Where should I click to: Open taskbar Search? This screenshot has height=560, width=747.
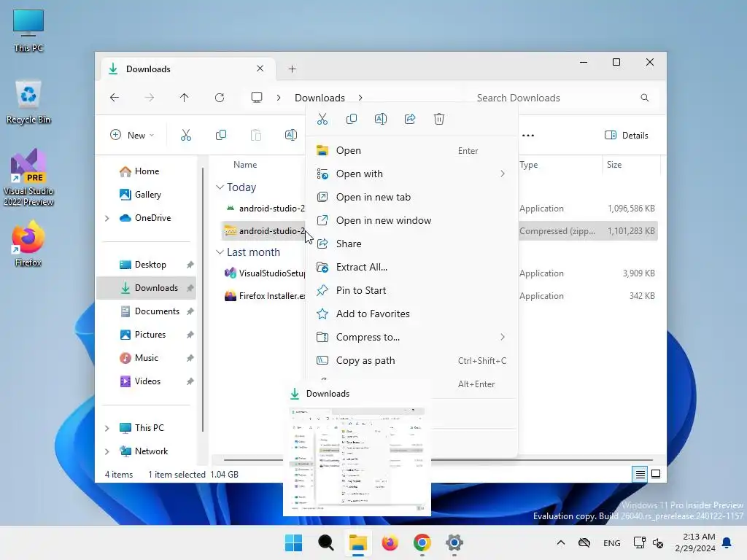(326, 542)
